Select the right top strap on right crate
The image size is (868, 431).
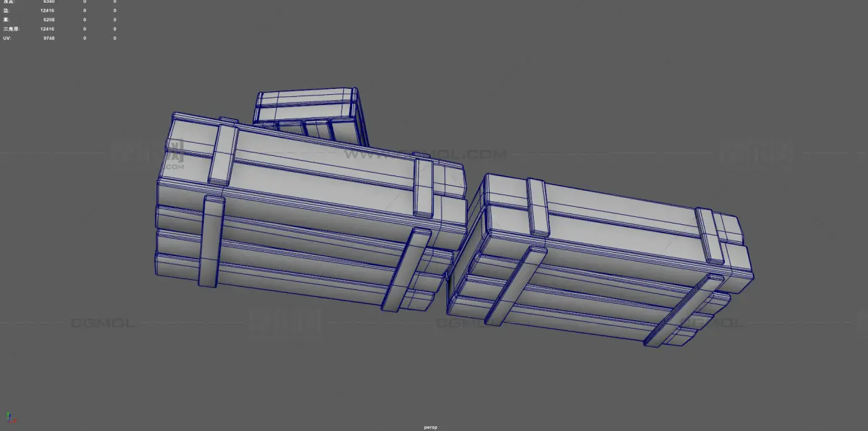tap(711, 236)
